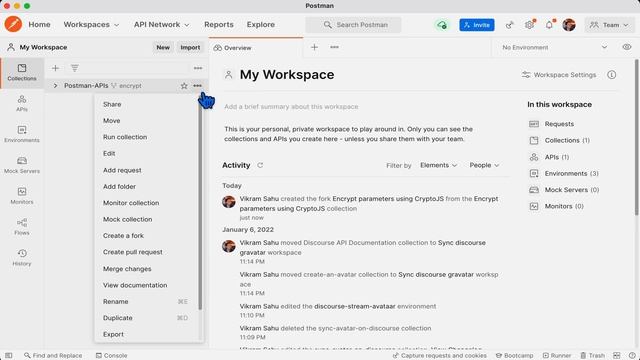The image size is (640, 360).
Task: Open the Monitors sidebar tab
Action: (22, 196)
